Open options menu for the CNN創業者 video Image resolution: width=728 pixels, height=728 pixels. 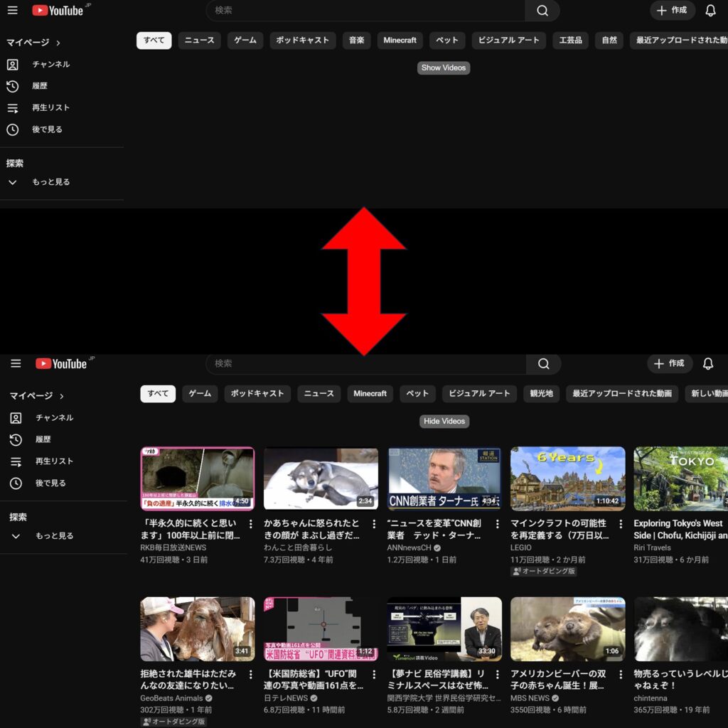[x=497, y=524]
